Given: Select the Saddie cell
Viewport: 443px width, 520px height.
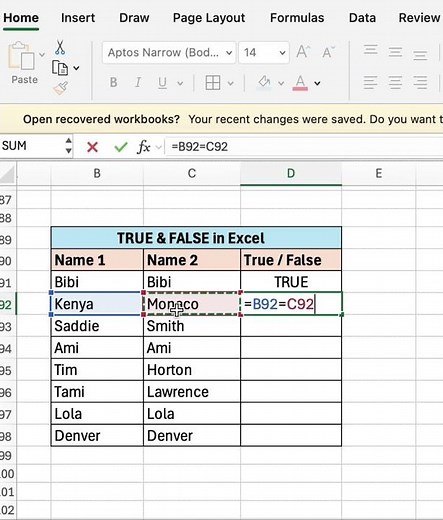Looking at the screenshot, I should click(97, 326).
